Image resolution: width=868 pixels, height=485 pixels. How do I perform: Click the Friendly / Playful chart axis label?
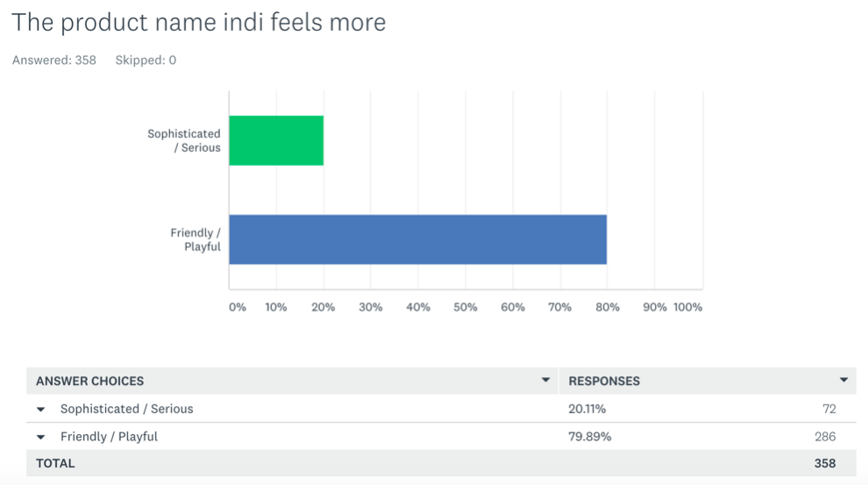click(x=196, y=239)
